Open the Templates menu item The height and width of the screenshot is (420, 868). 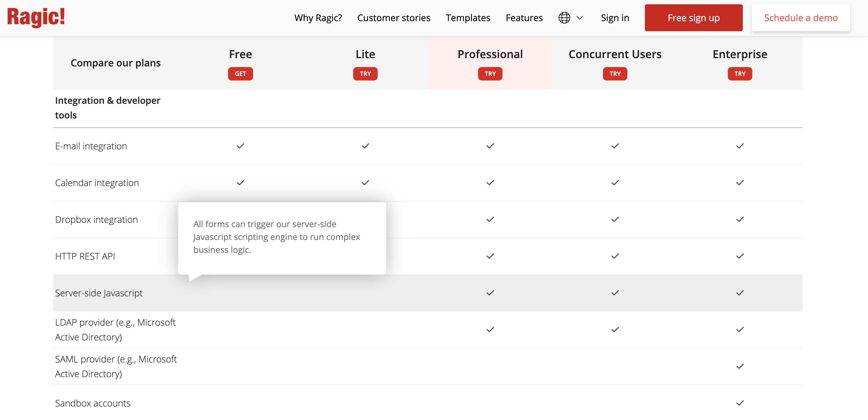pyautogui.click(x=468, y=18)
